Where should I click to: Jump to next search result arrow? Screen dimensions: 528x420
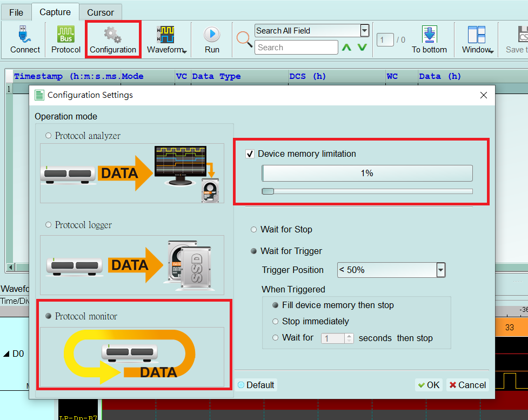click(x=362, y=48)
